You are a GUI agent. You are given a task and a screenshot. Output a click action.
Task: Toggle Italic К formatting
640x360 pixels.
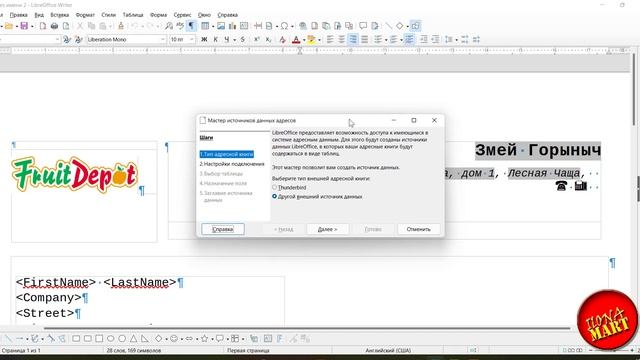tap(216, 40)
